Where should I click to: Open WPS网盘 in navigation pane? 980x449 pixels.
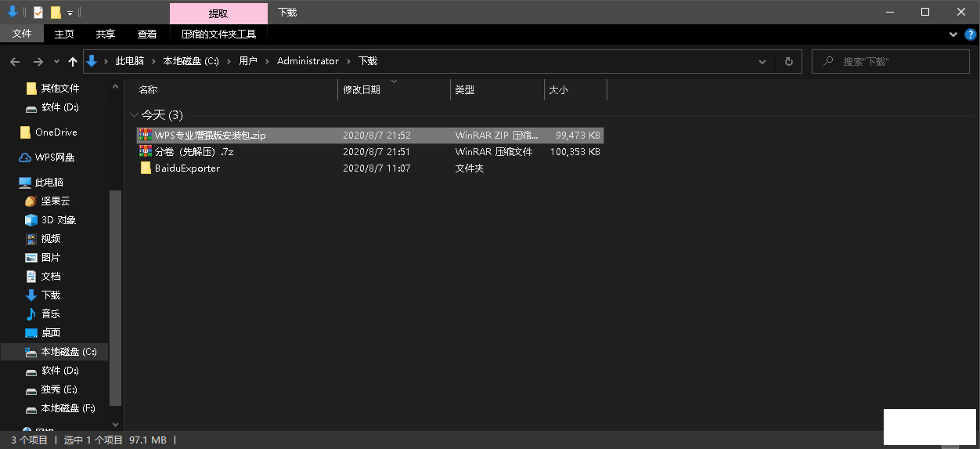pos(55,158)
